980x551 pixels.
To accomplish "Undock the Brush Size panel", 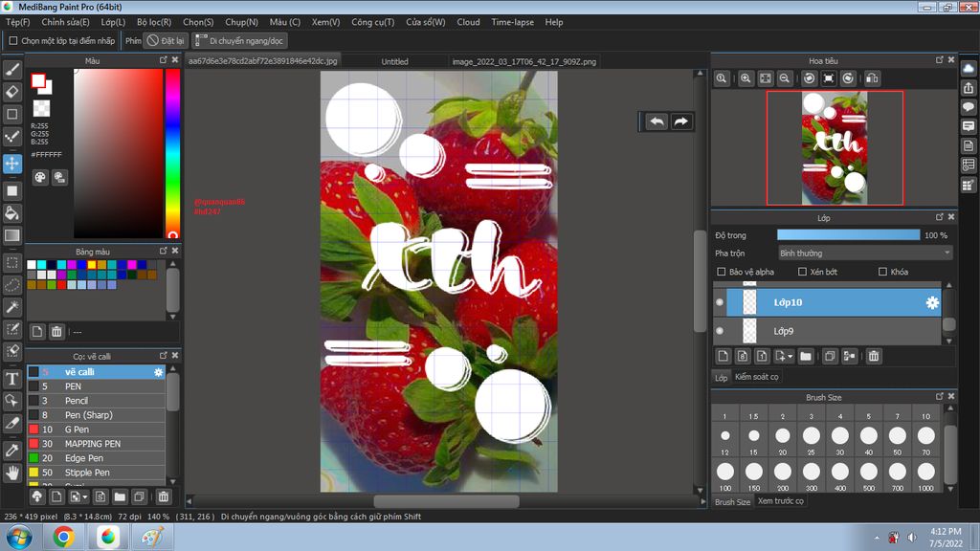I will tap(940, 396).
